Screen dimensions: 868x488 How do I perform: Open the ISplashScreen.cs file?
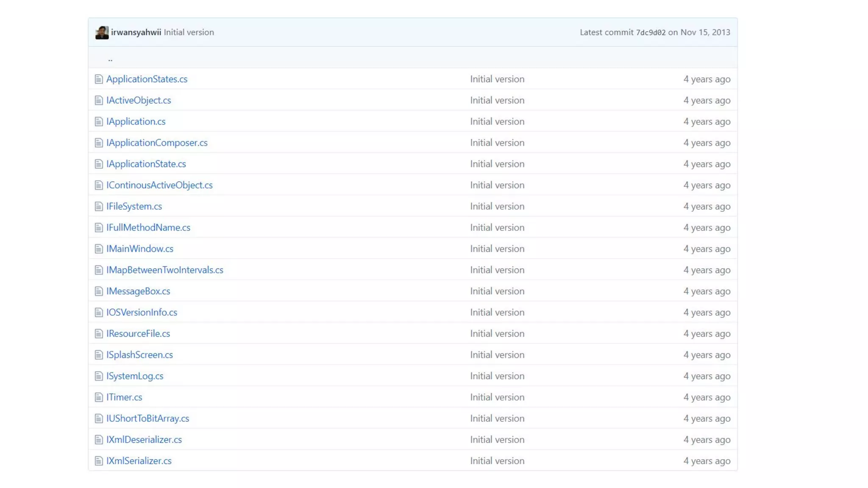pyautogui.click(x=139, y=355)
